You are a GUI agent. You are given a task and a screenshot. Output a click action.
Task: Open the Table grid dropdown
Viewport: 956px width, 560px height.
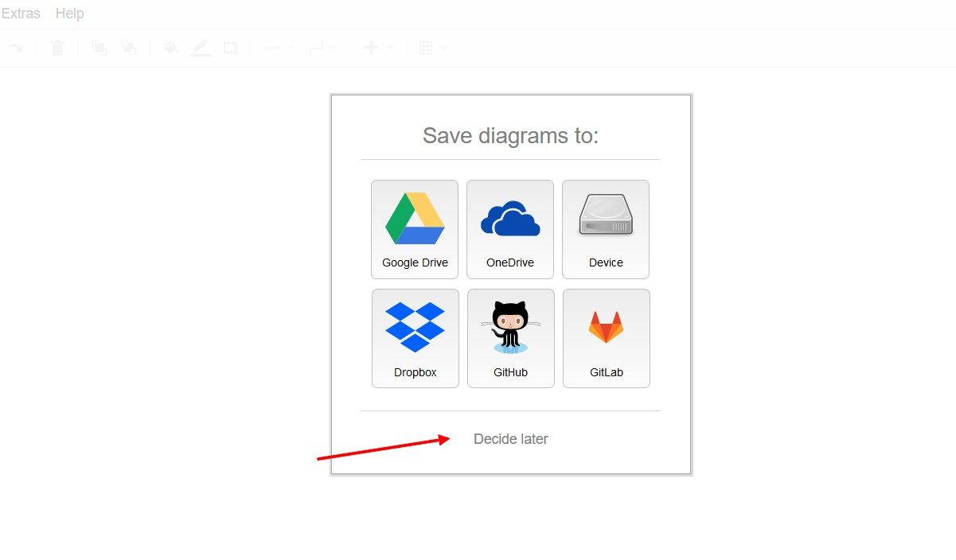pyautogui.click(x=433, y=49)
